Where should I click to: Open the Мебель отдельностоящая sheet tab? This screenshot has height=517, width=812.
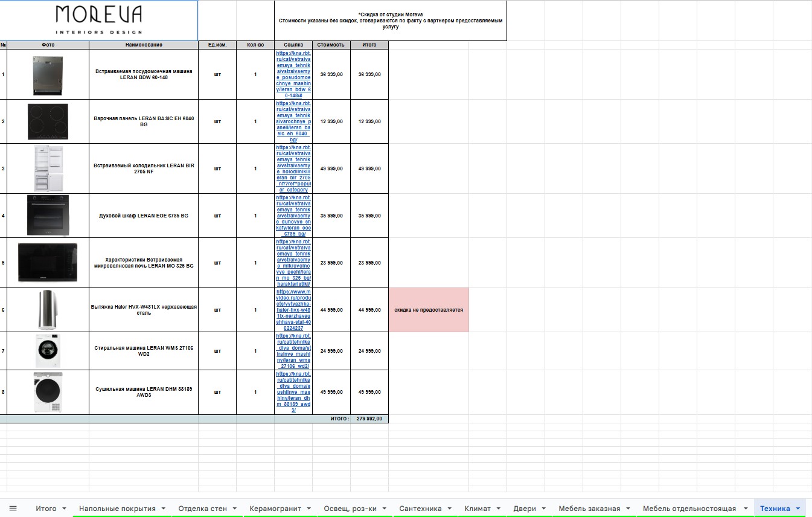[x=689, y=509]
